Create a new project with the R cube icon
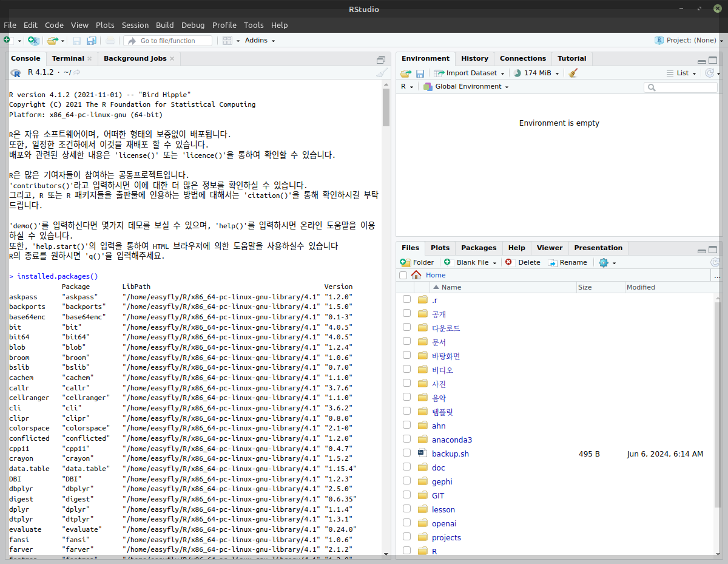The height and width of the screenshot is (564, 728). [33, 40]
